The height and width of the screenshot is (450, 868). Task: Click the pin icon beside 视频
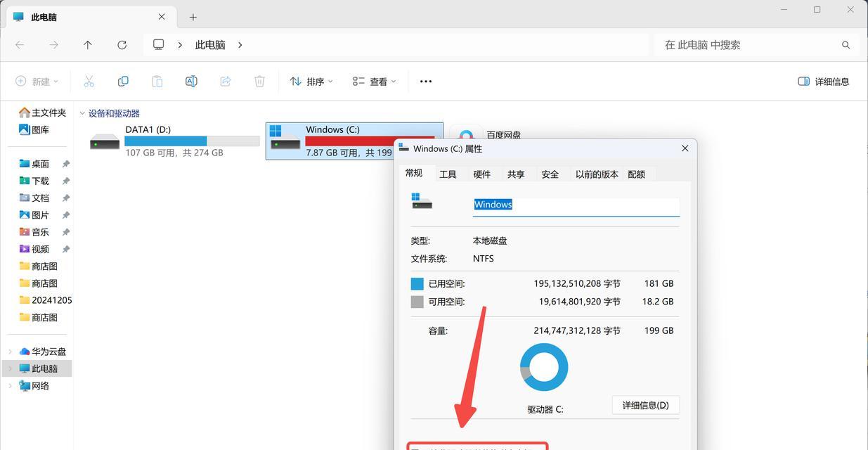tap(66, 249)
